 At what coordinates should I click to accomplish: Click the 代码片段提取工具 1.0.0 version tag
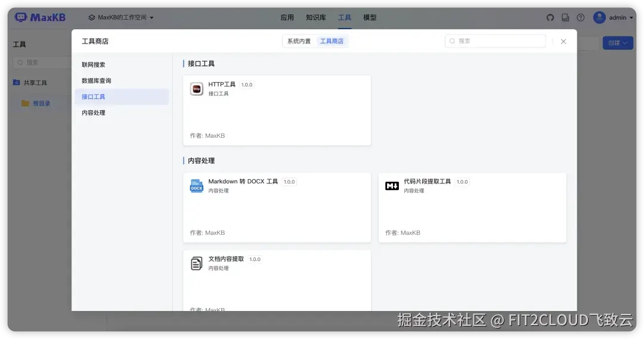[462, 182]
